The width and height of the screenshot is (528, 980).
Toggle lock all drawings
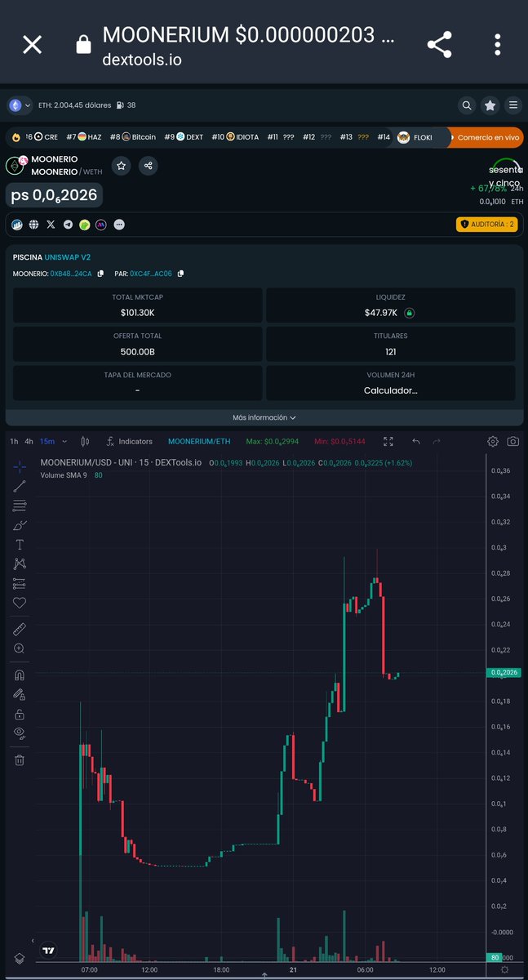(20, 714)
